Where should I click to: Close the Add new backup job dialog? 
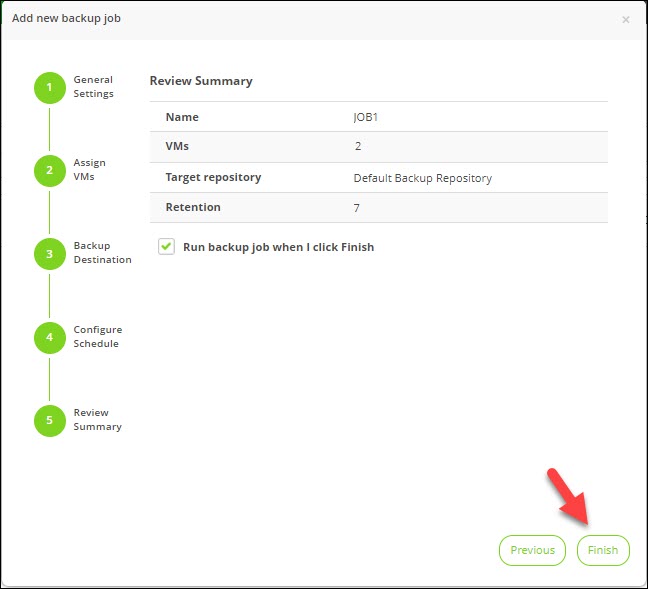pyautogui.click(x=626, y=19)
